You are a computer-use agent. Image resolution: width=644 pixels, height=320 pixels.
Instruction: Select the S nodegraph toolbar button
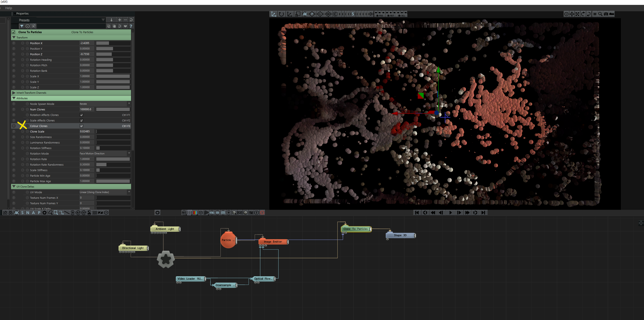click(22, 213)
